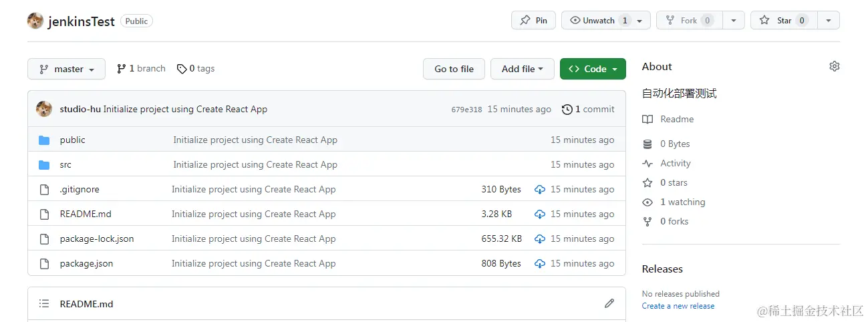Open the About settings gear icon
The image size is (868, 322).
tap(834, 66)
